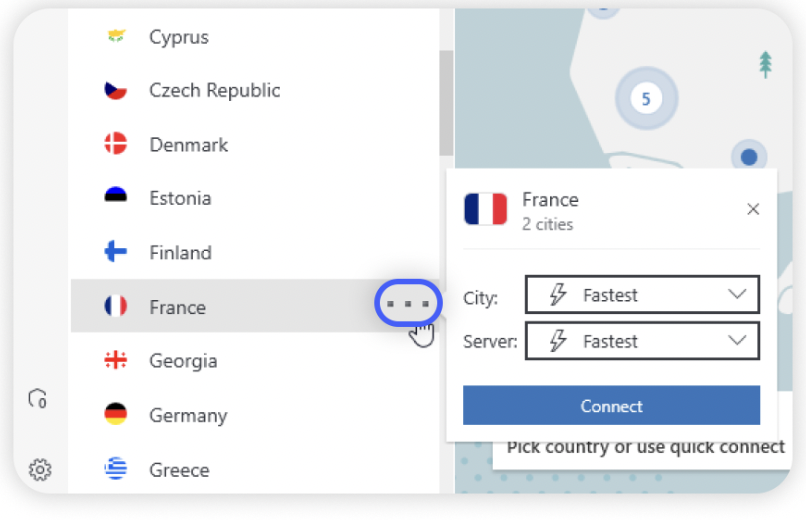The height and width of the screenshot is (520, 806).
Task: Open France's three-dot options menu
Action: 408,302
